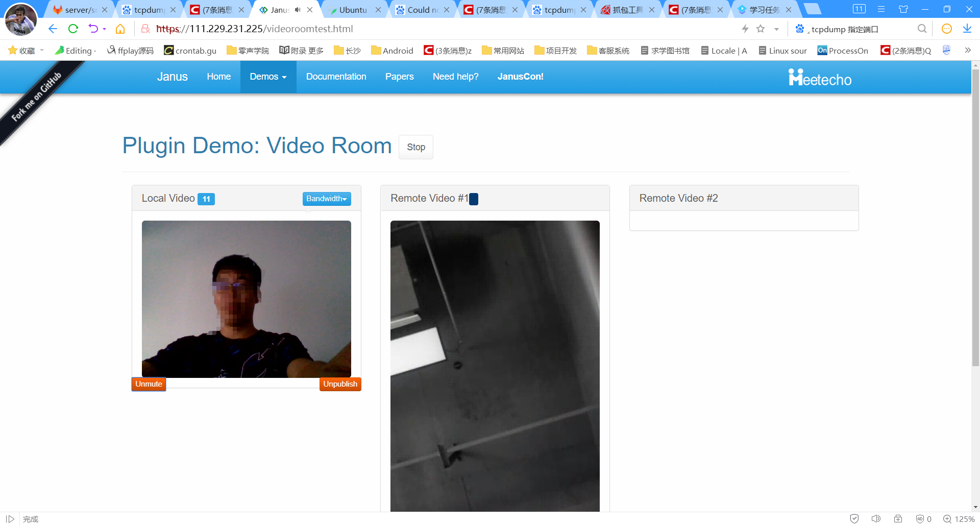Bookmark this page with the star icon
980x526 pixels.
761,29
